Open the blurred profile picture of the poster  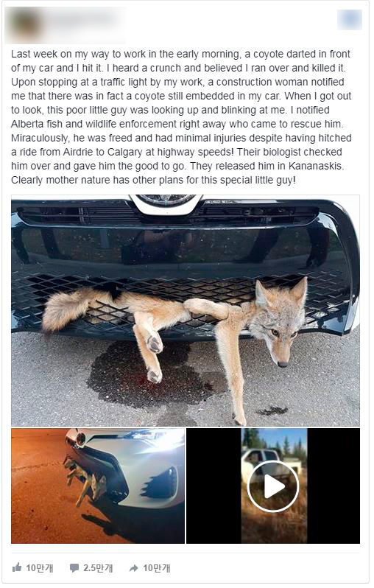[x=26, y=25]
